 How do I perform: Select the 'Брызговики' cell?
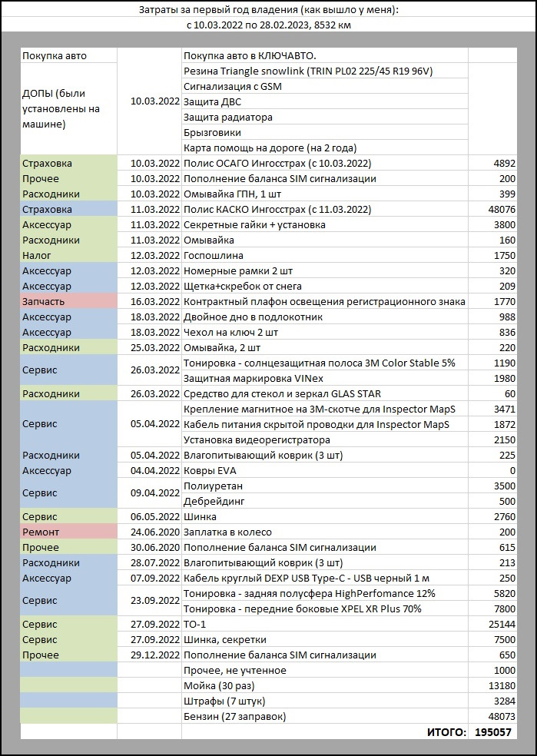(x=325, y=133)
